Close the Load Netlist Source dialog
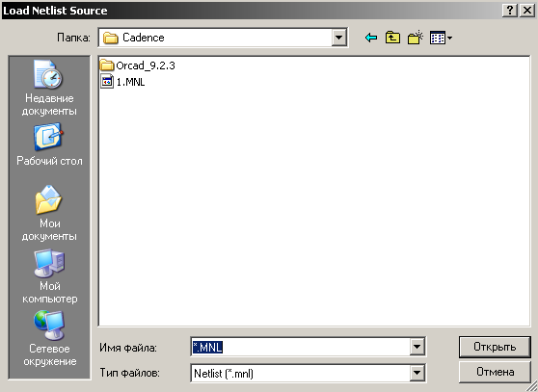The image size is (538, 392). coord(527,11)
